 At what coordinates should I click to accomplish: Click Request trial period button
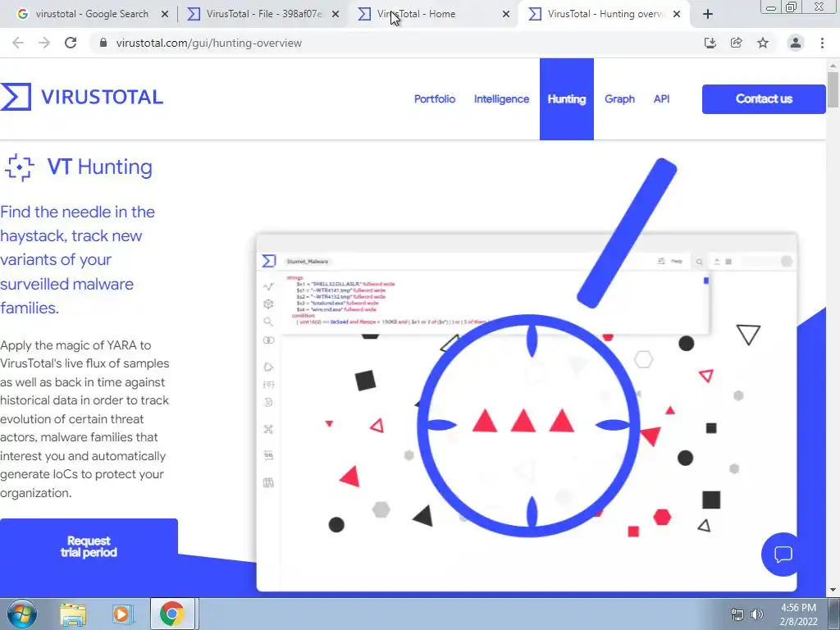[89, 546]
